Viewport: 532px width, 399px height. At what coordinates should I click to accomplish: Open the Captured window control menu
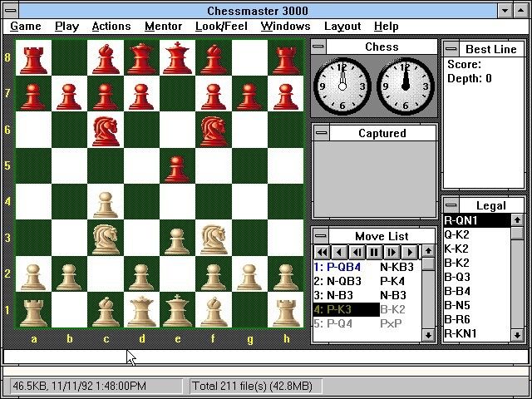[320, 133]
